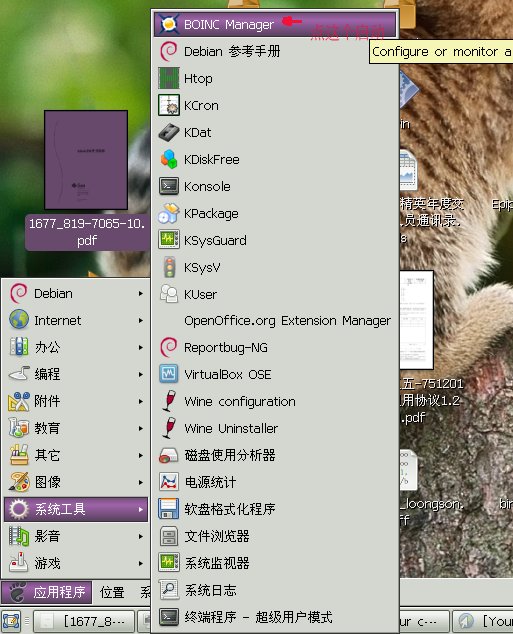Click the Wine configuration glass icon

click(169, 401)
